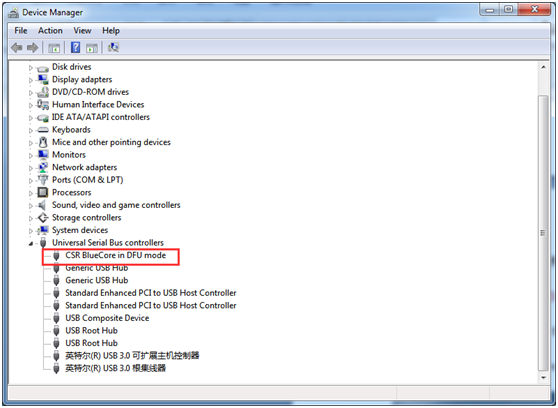The width and height of the screenshot is (558, 408).
Task: Click Show/Hide Console Tree toolbar icon
Action: (54, 47)
